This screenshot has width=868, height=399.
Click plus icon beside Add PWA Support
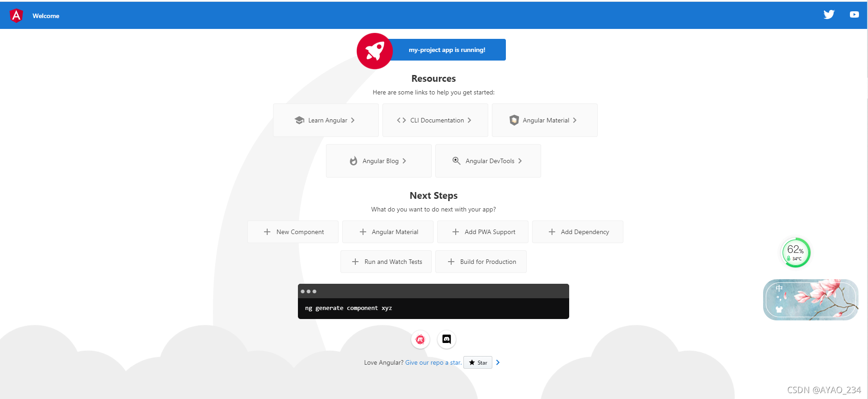coord(456,232)
